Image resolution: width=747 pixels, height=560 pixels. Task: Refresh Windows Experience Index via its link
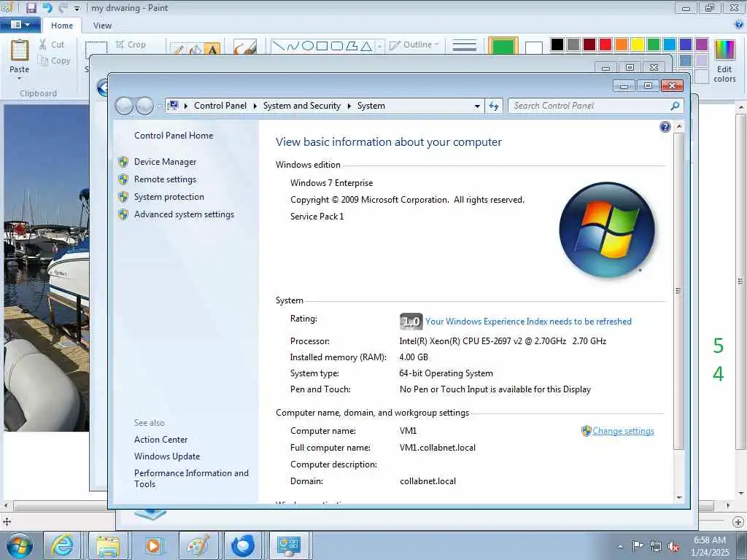[528, 322]
